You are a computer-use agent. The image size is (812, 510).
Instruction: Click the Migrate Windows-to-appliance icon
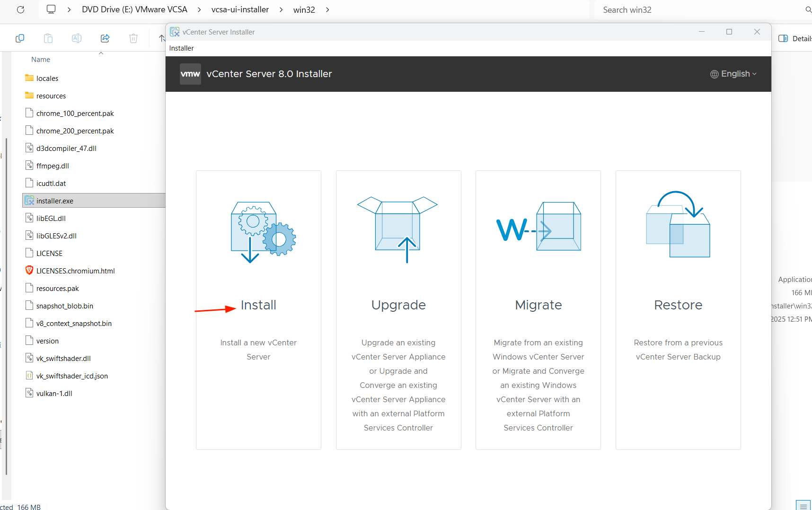[x=538, y=226]
